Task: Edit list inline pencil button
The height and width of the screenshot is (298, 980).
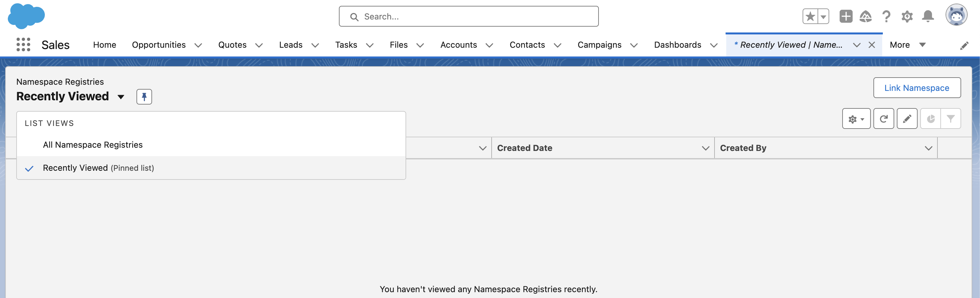Action: (907, 118)
